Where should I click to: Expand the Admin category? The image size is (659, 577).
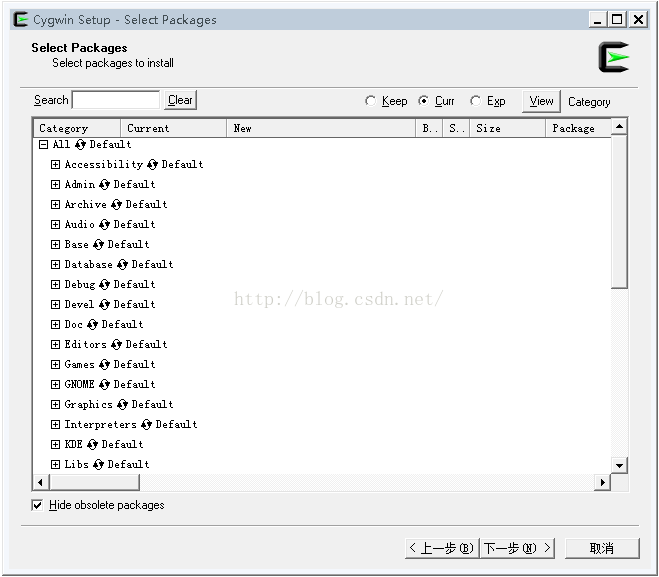pos(55,184)
